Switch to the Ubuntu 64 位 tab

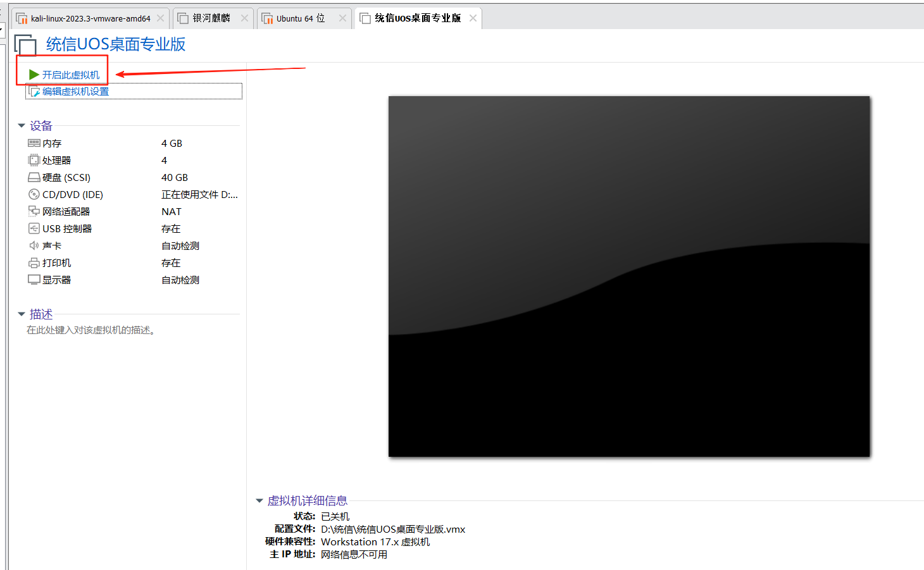point(304,18)
